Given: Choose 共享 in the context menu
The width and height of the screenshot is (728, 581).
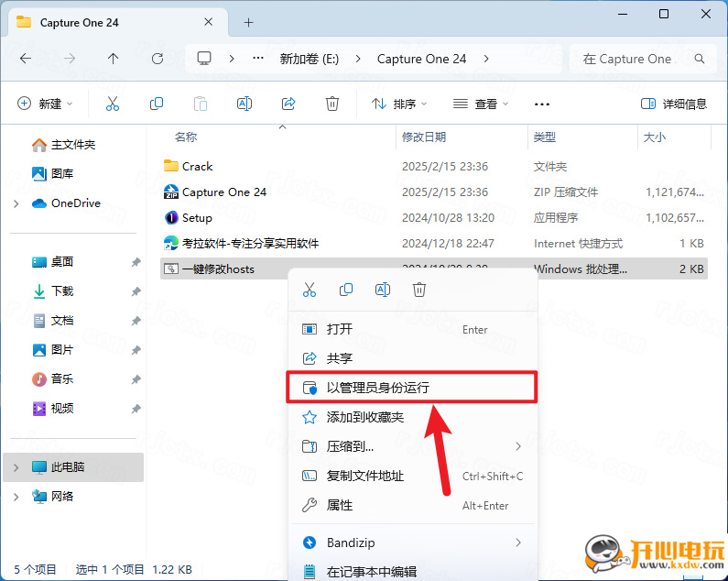Looking at the screenshot, I should 413,358.
